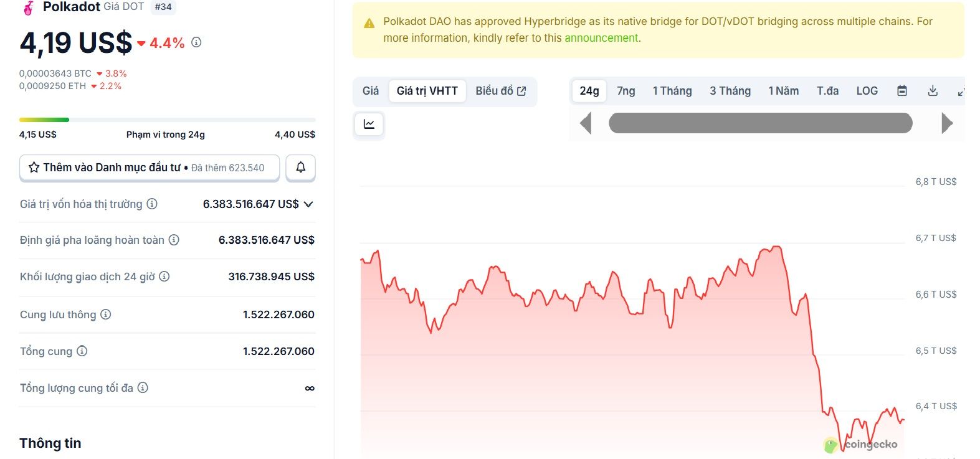Click the Thông tin heading

[50, 443]
